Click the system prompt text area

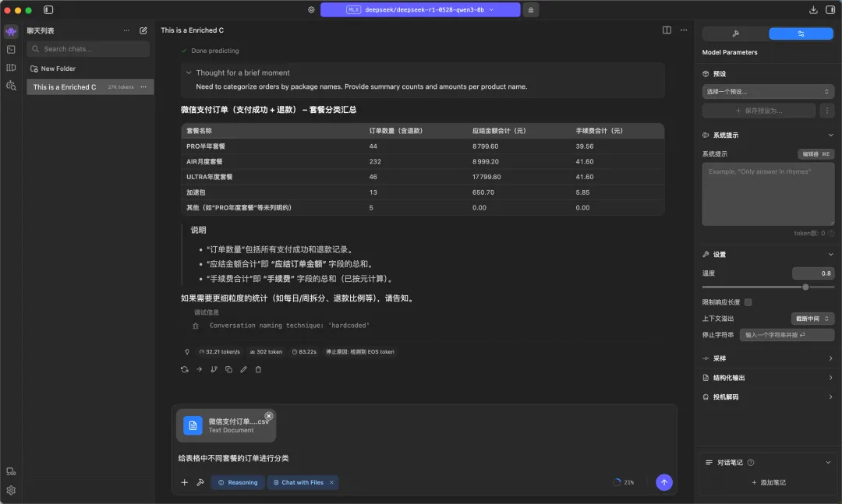pyautogui.click(x=768, y=194)
